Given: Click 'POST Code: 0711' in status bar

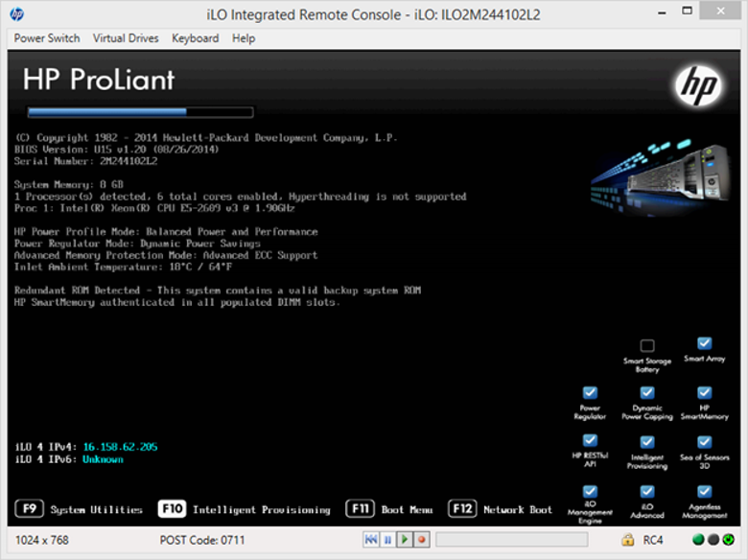Looking at the screenshot, I should (x=201, y=540).
